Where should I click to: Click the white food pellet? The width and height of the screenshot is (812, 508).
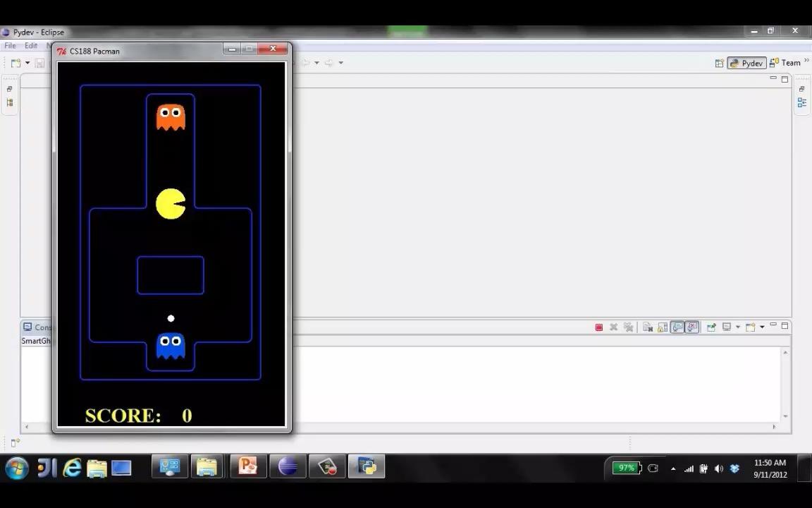(171, 318)
